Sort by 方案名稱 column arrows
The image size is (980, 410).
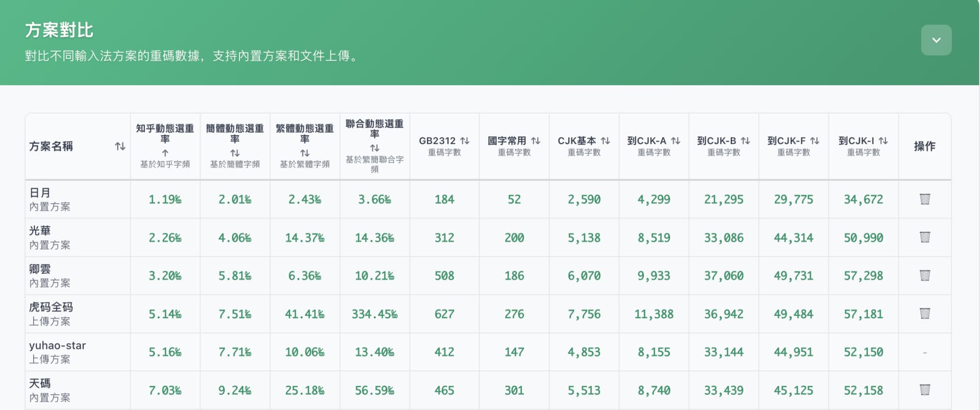120,147
